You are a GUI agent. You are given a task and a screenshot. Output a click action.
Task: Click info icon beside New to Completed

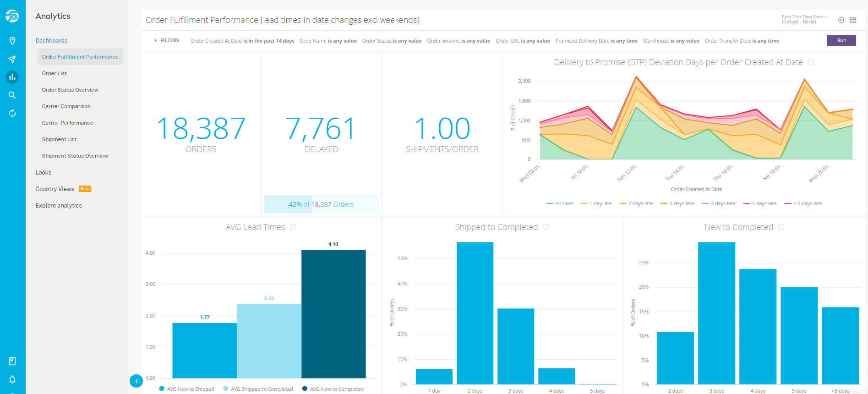781,227
